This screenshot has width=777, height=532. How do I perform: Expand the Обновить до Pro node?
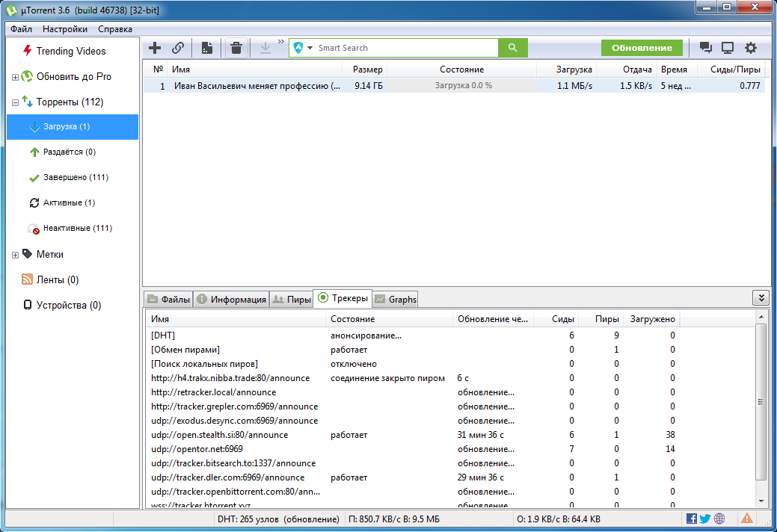[x=16, y=77]
